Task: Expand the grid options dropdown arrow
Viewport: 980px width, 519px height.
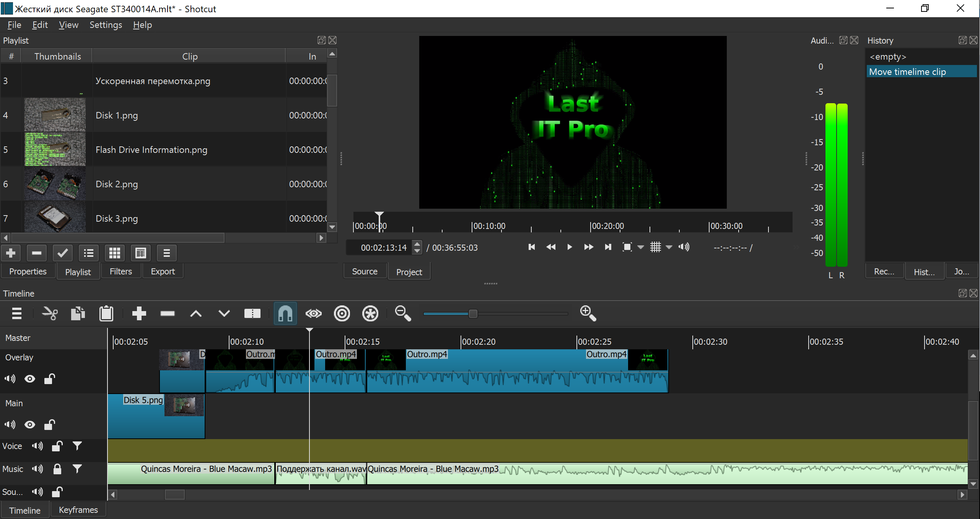Action: (669, 247)
